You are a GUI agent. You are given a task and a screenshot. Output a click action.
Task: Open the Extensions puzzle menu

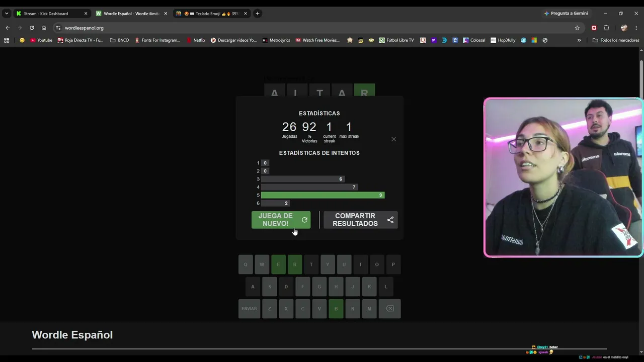[606, 28]
